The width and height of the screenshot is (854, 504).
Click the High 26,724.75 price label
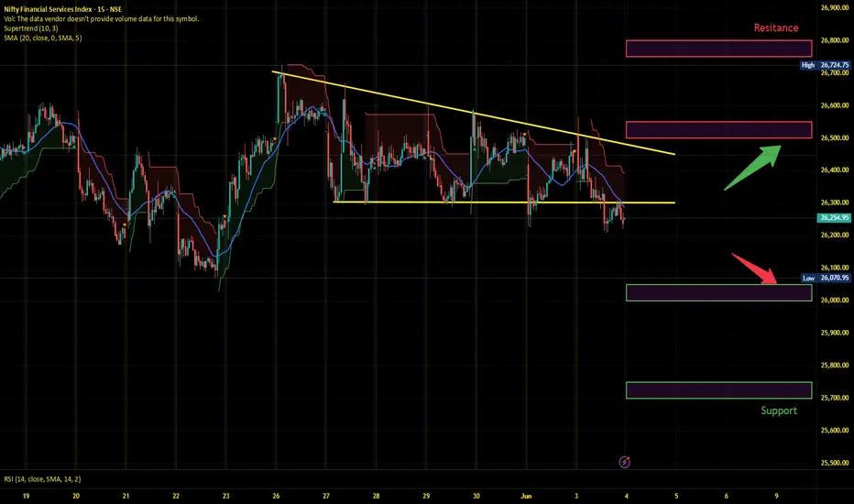825,65
